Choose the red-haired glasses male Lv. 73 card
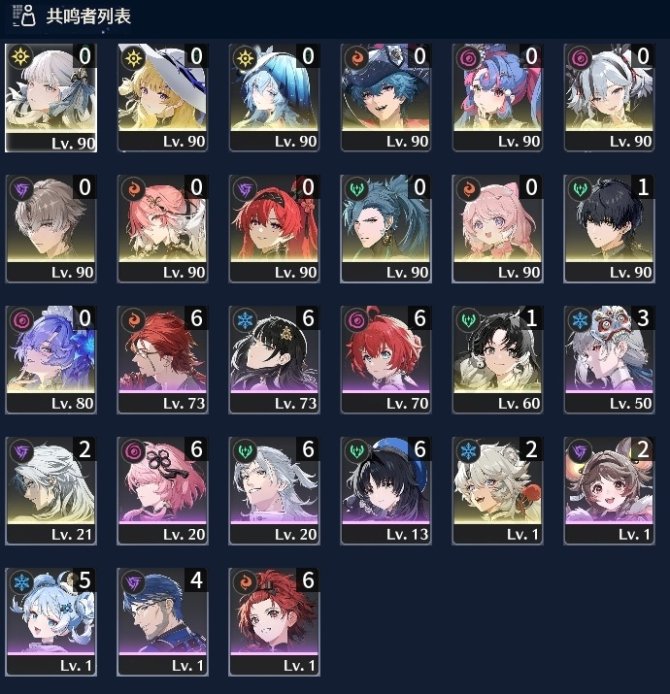The height and width of the screenshot is (694, 670). pos(162,359)
